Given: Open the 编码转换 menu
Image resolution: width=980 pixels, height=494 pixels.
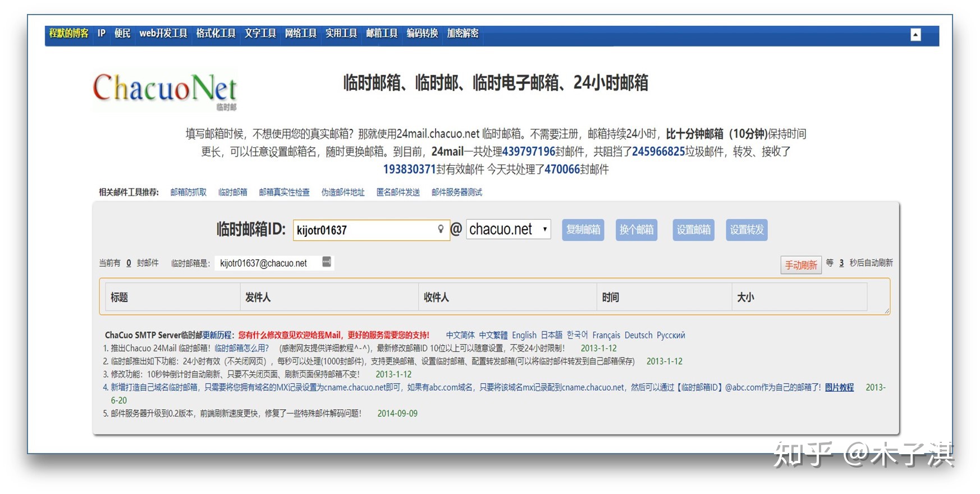Looking at the screenshot, I should click(x=422, y=33).
